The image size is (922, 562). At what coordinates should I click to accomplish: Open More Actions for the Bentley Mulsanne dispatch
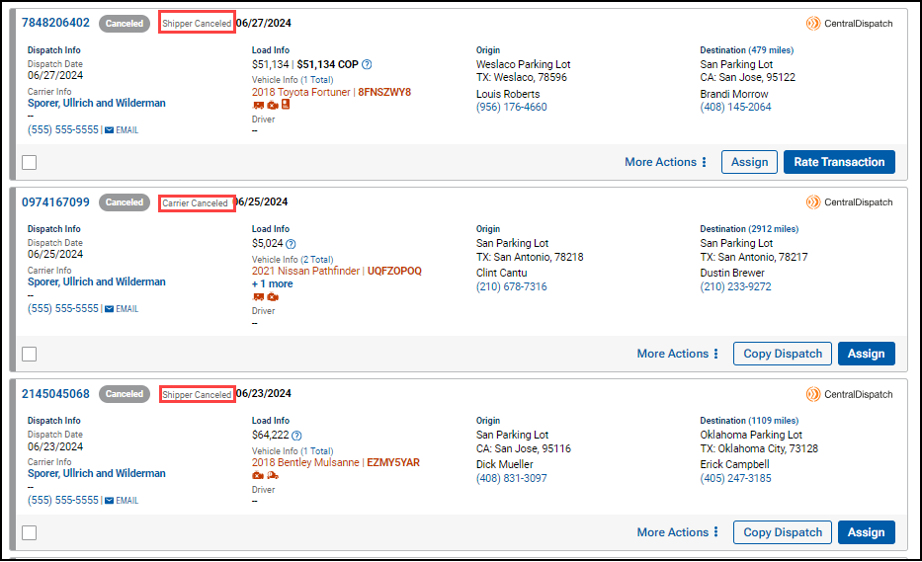pyautogui.click(x=678, y=533)
